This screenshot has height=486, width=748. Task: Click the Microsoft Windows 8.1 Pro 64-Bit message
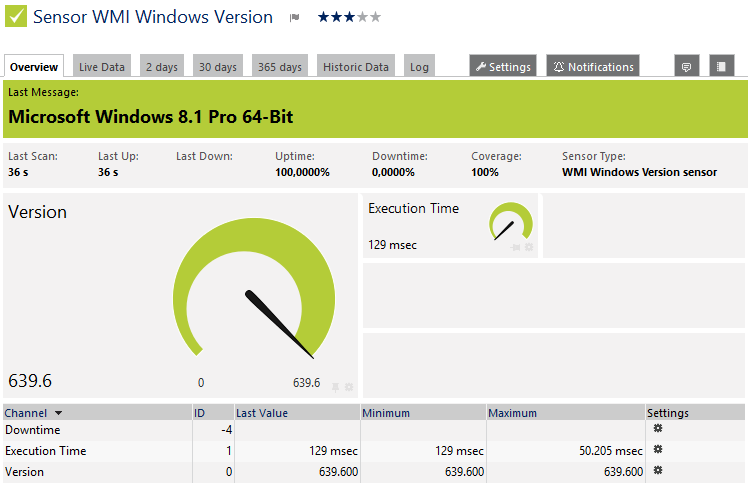(151, 117)
